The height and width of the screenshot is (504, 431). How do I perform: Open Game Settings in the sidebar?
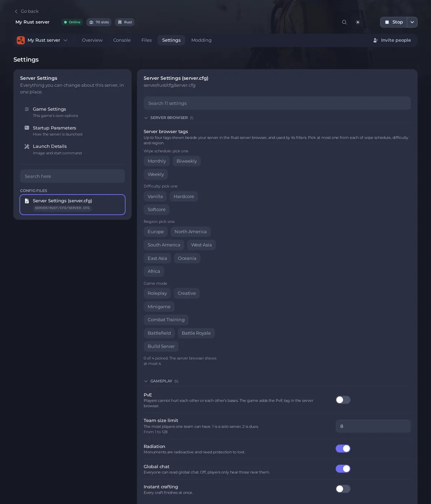pos(73,112)
